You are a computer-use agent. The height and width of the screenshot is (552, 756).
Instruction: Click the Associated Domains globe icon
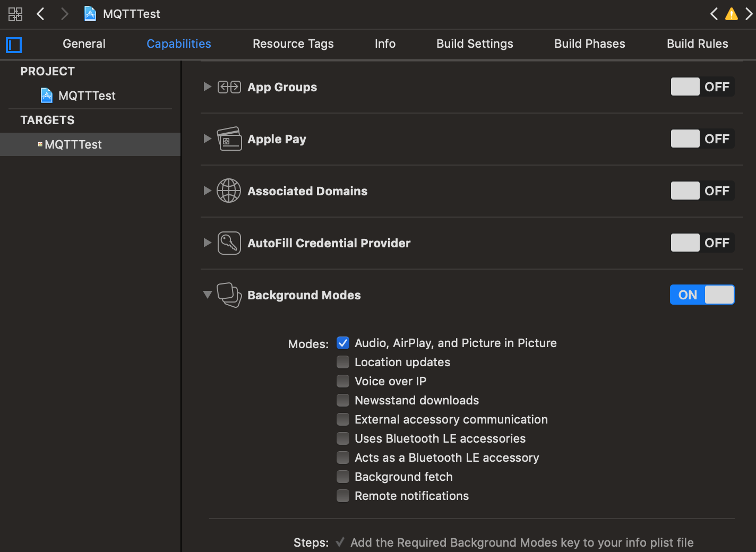coord(229,191)
